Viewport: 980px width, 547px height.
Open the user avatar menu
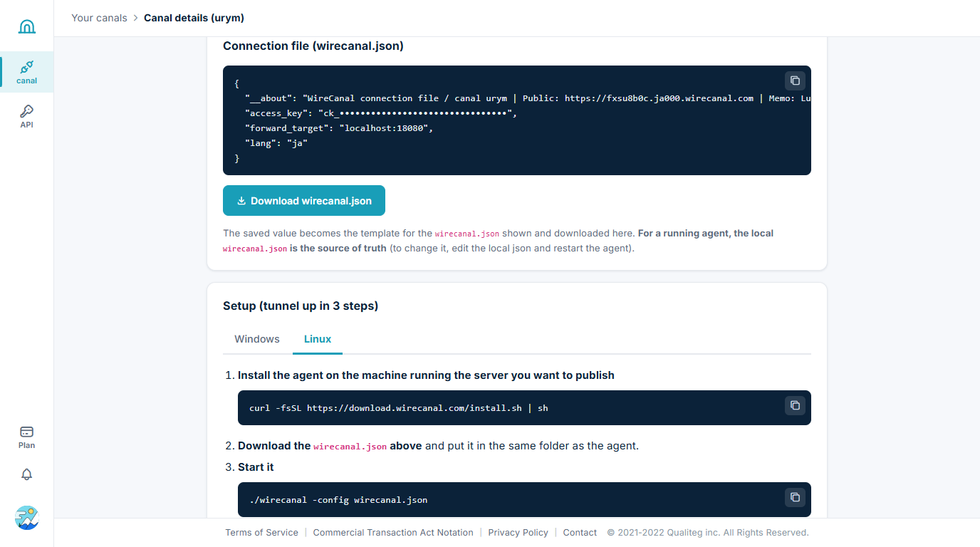point(26,518)
